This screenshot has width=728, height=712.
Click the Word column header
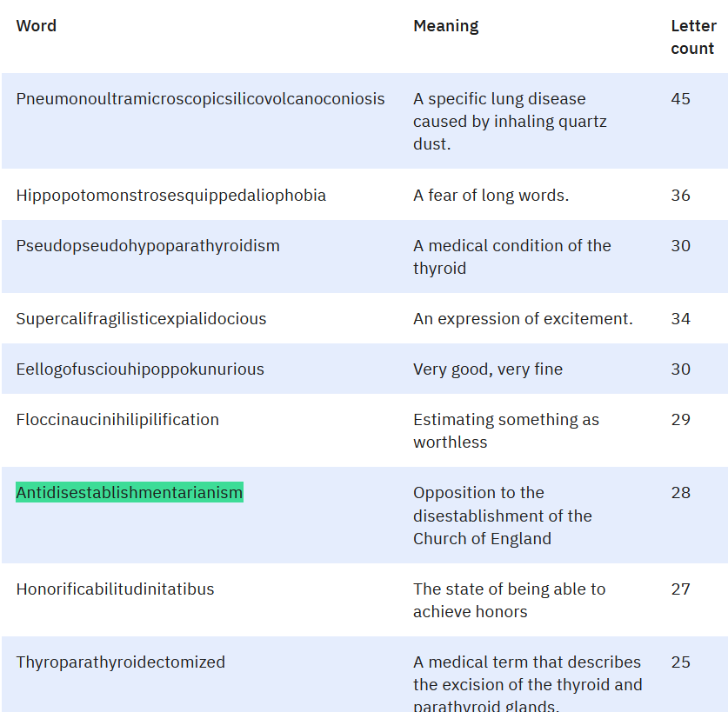tap(37, 25)
